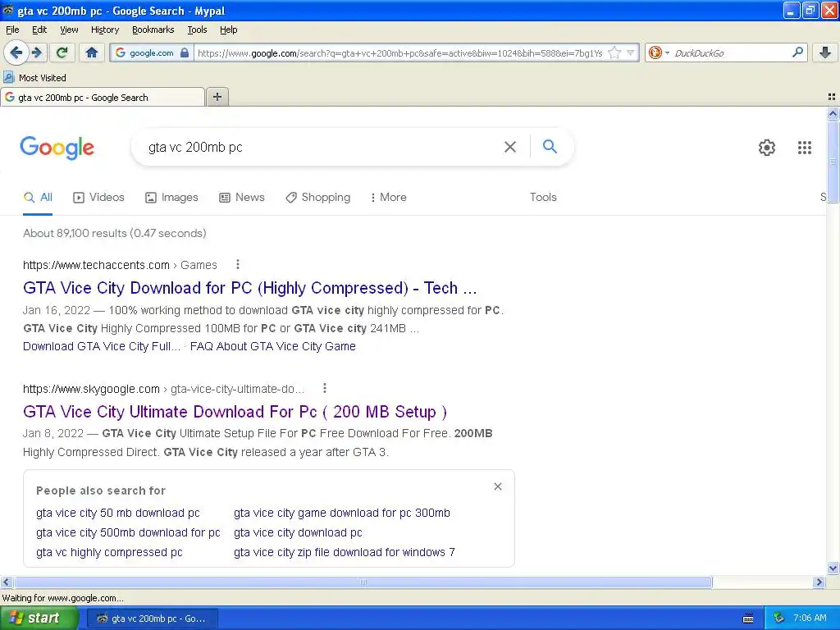Viewport: 840px width, 630px height.
Task: Switch to News search results
Action: (242, 197)
